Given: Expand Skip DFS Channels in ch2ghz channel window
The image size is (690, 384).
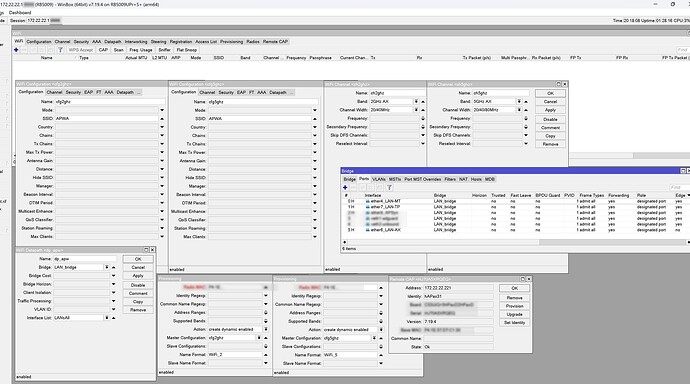Looking at the screenshot, I should [x=423, y=135].
